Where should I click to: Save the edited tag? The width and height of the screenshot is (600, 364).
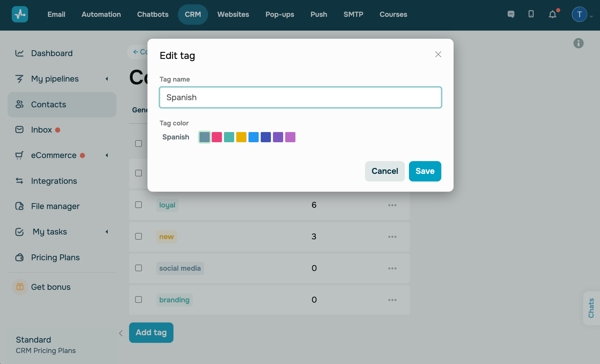tap(425, 171)
